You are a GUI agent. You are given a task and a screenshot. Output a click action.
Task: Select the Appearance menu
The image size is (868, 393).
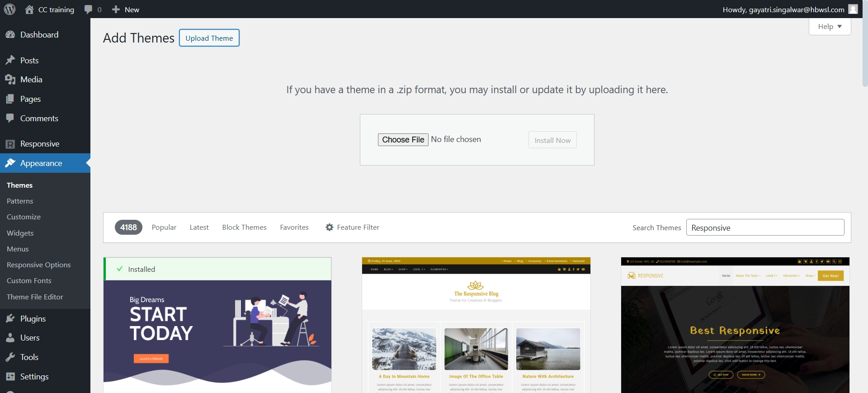click(x=45, y=163)
